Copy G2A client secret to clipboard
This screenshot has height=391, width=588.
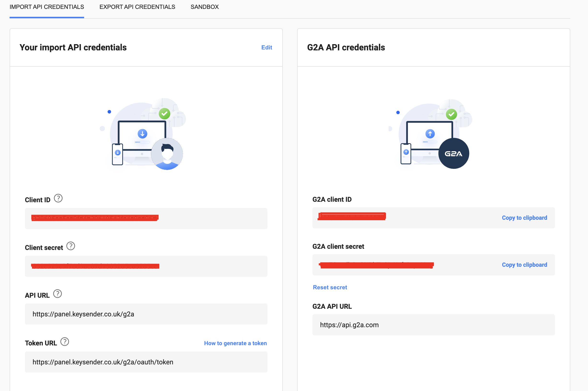[x=524, y=265]
